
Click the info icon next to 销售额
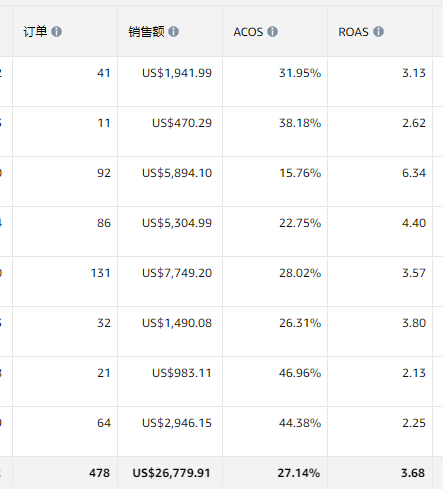pos(173,32)
